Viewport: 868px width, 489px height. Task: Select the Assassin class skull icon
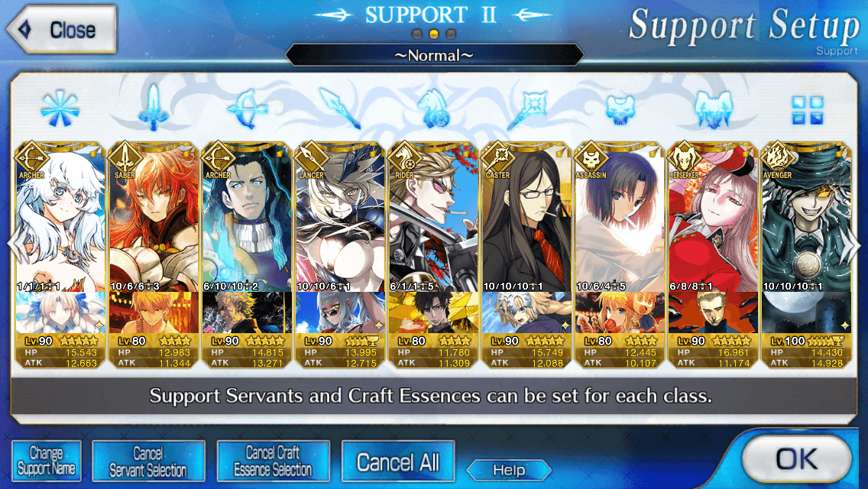click(x=620, y=108)
